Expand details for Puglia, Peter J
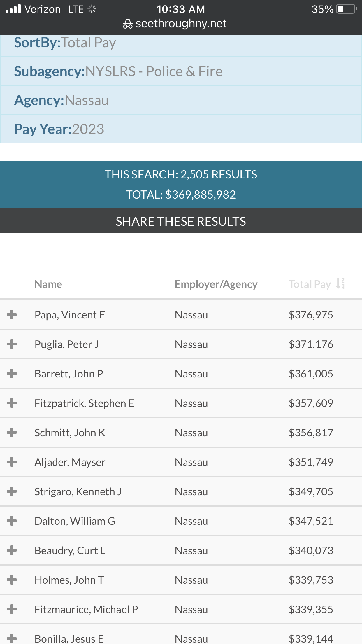The height and width of the screenshot is (644, 362). tap(12, 344)
